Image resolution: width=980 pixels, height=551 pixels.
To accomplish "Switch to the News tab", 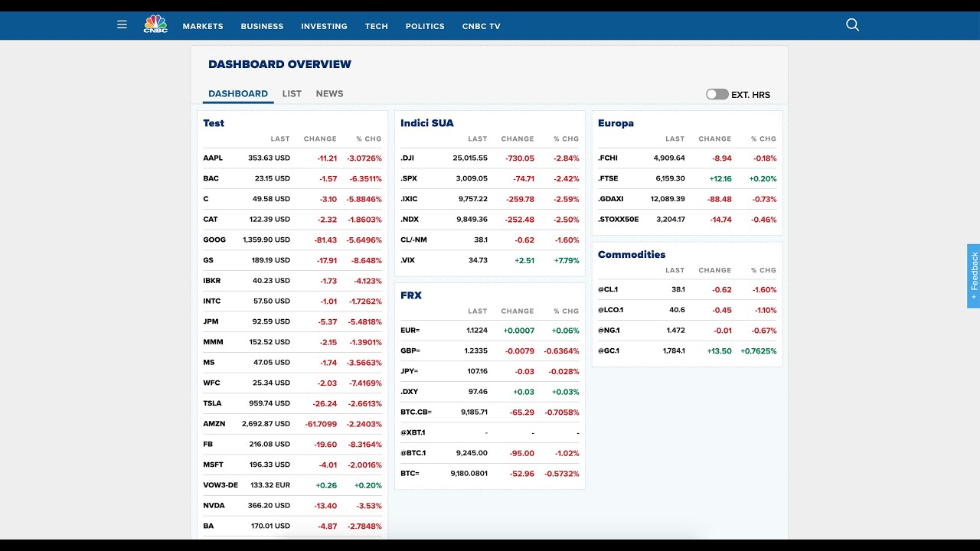I will (x=329, y=93).
